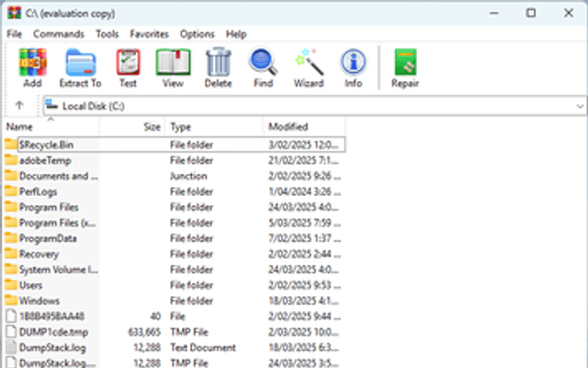Sort the list by Modified column
588x368 pixels.
pyautogui.click(x=304, y=127)
